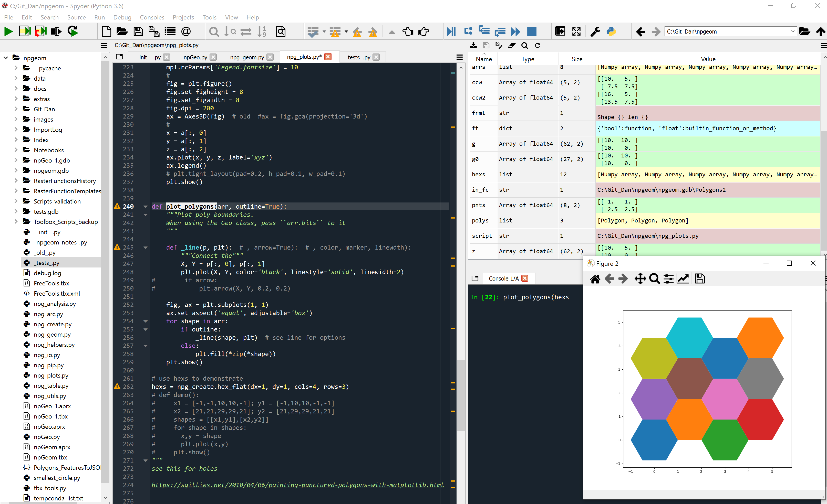Expand the Notebooks folder
The width and height of the screenshot is (827, 504).
coord(16,150)
